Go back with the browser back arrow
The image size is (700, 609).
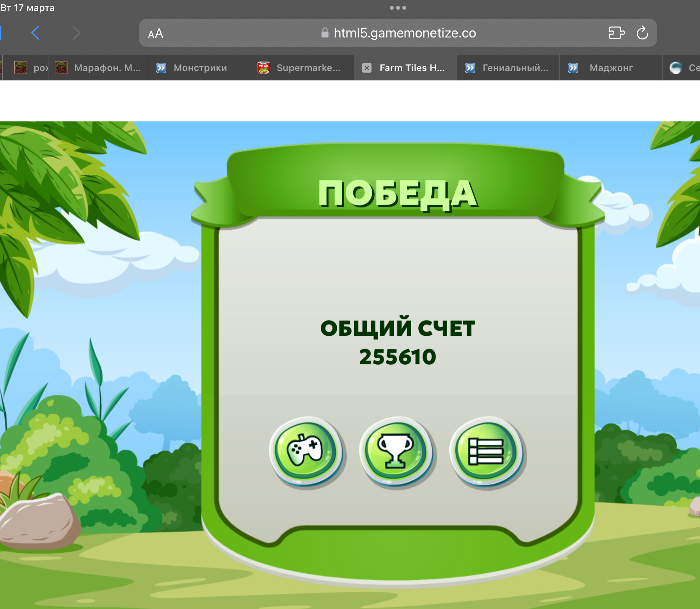pos(36,33)
